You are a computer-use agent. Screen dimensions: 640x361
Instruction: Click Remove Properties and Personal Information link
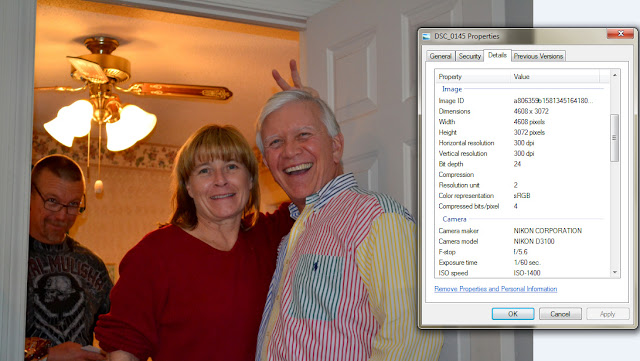click(x=496, y=289)
